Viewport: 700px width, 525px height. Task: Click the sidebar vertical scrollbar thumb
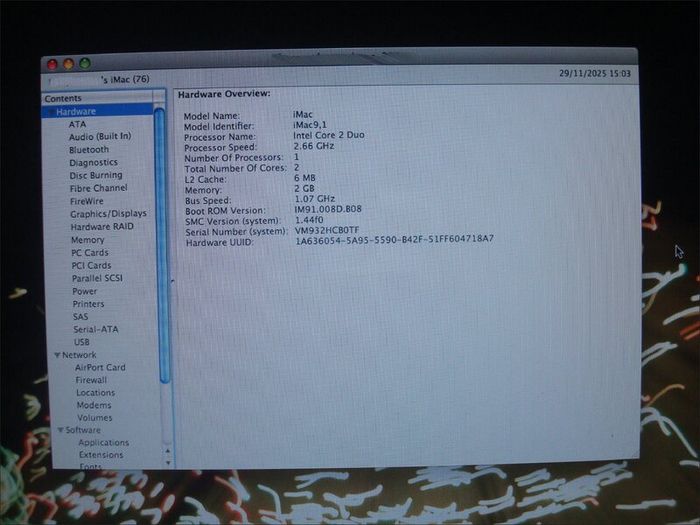[162, 246]
